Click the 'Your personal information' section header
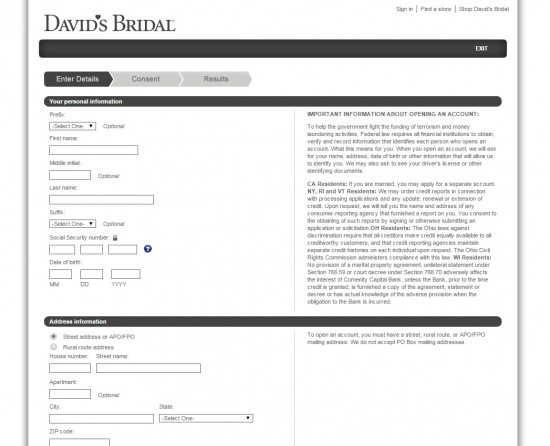The height and width of the screenshot is (446, 550). pyautogui.click(x=273, y=101)
